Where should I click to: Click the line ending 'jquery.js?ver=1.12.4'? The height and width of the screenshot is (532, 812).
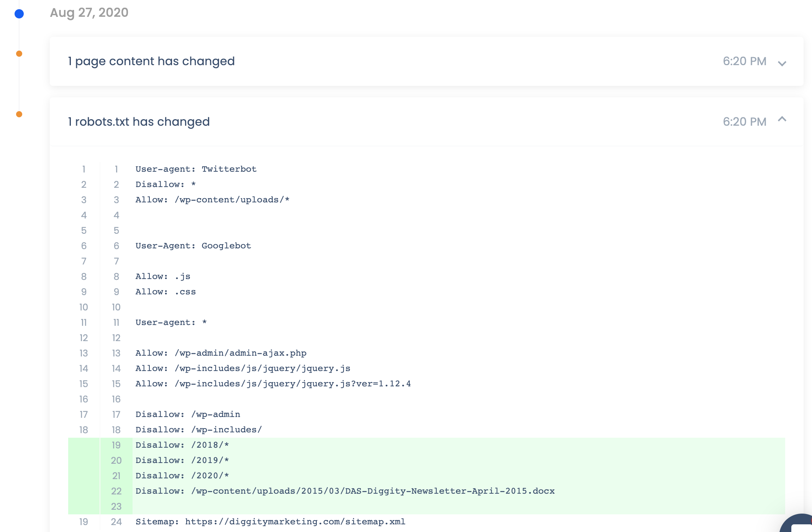coord(273,384)
